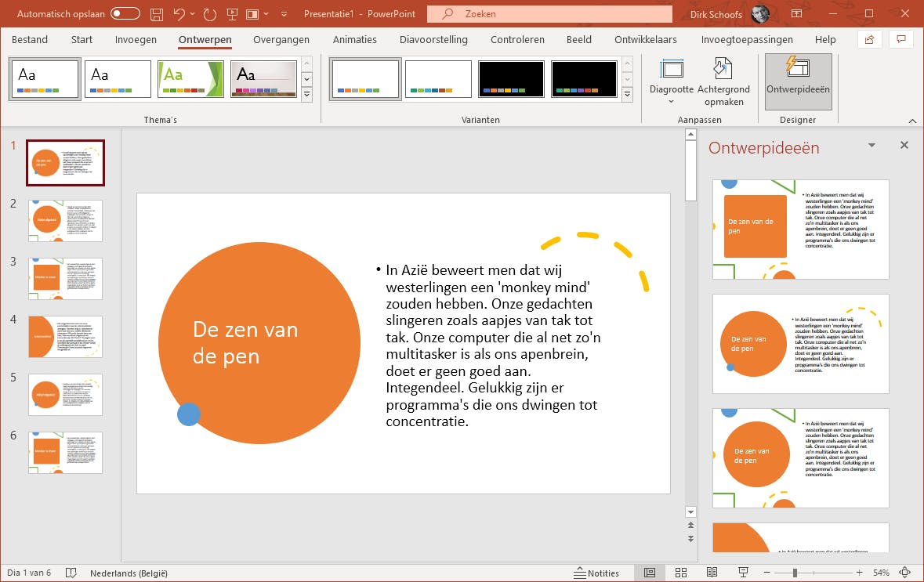This screenshot has width=924, height=582.
Task: Click Nederlands (België) language button
Action: click(129, 573)
